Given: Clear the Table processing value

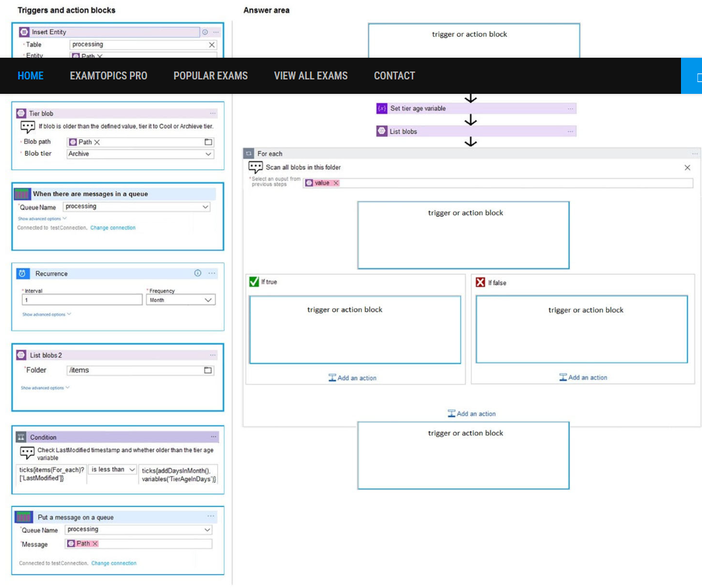Looking at the screenshot, I should coord(211,45).
